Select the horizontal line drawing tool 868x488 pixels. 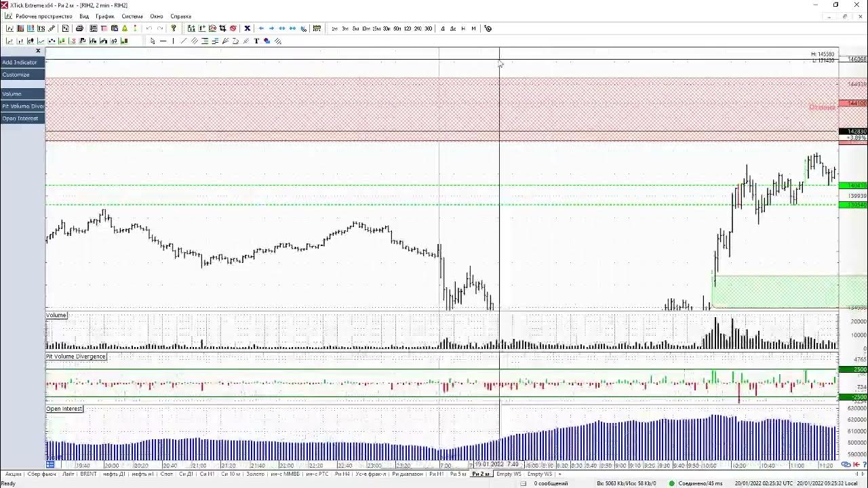coord(163,41)
